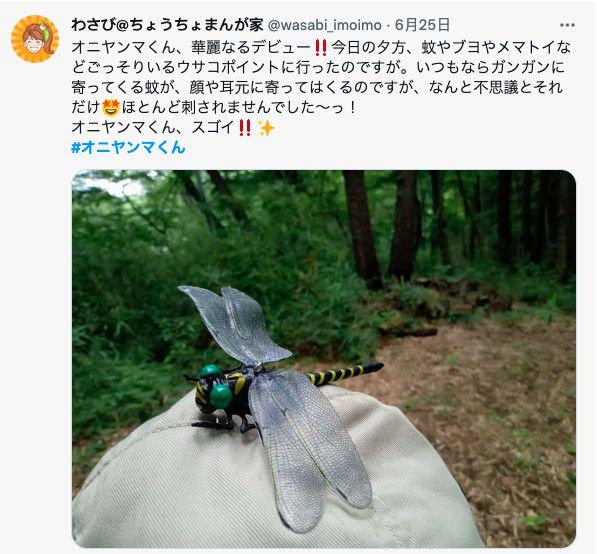
Task: Click red double exclamation after スゴイ
Action: [x=245, y=128]
